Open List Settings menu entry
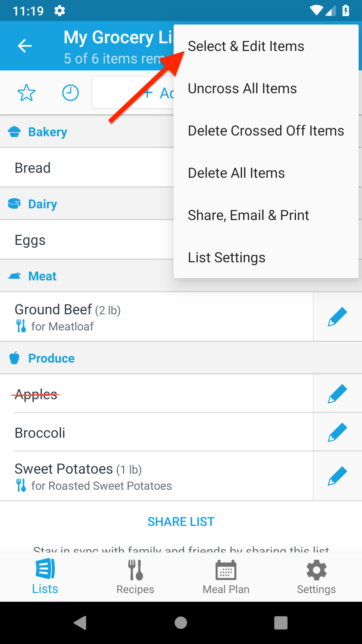The height and width of the screenshot is (644, 362). 227,258
